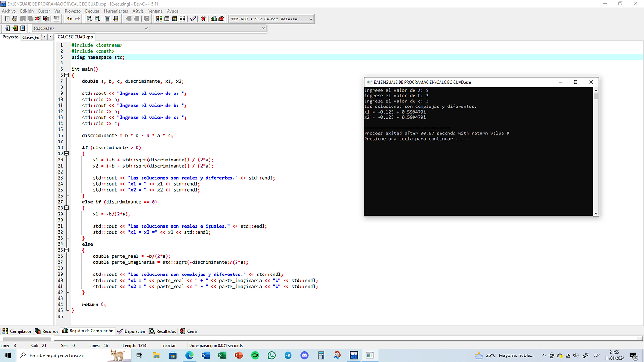Collapse the else-if block fold at line 28

(x=66, y=208)
